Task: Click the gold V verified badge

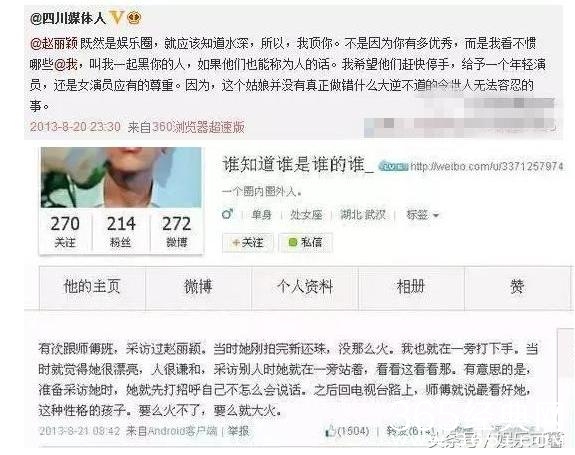Action: 117,18
